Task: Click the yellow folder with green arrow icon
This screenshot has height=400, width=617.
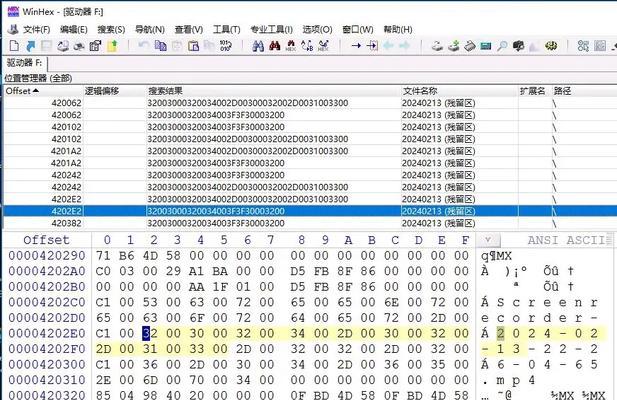Action: pyautogui.click(x=112, y=46)
